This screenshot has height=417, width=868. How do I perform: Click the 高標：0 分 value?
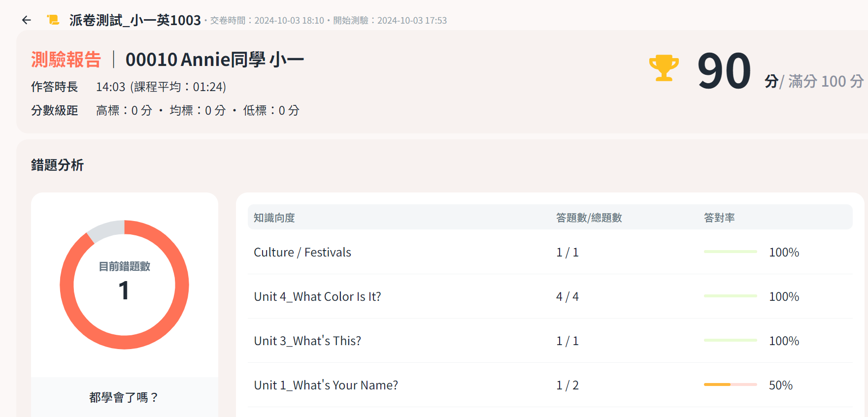coord(124,110)
